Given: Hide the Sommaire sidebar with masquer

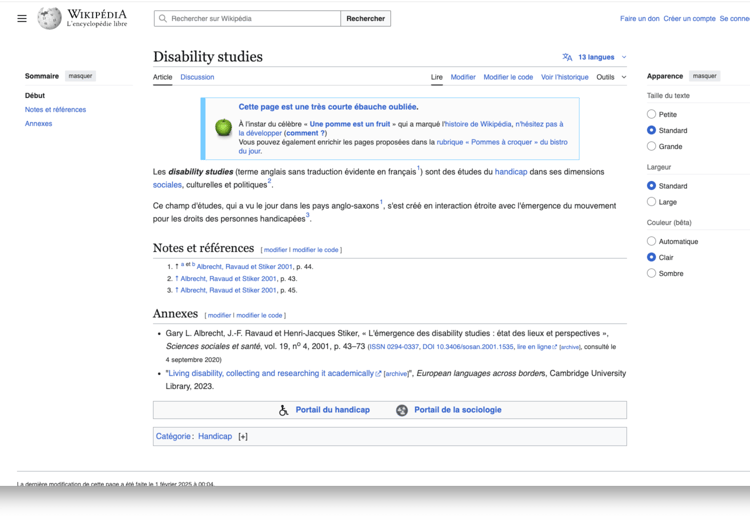Looking at the screenshot, I should click(80, 76).
